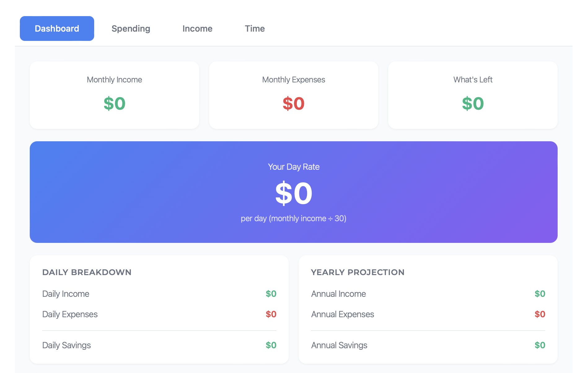
Task: Click the large $0 day rate figure
Action: [x=294, y=193]
